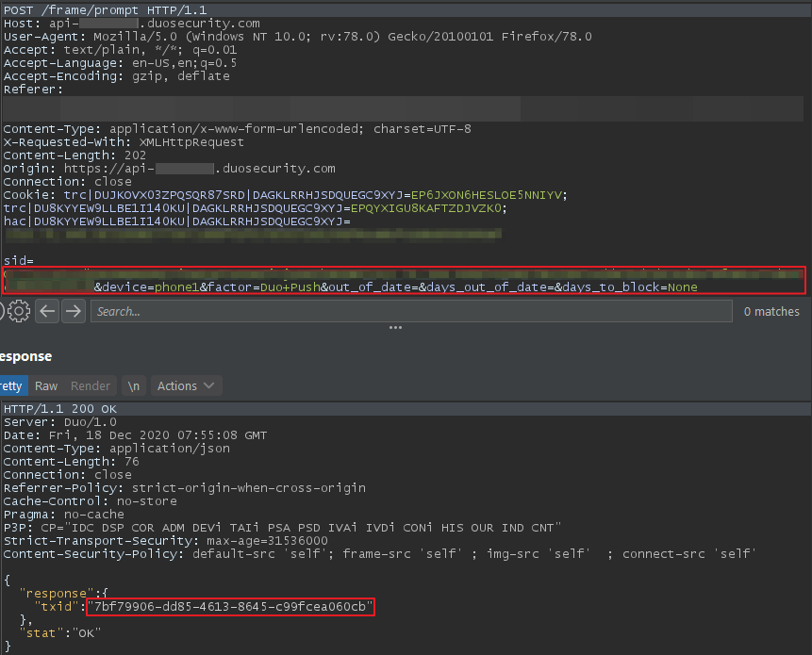This screenshot has height=655, width=812.
Task: Click the three-dot panel divider handle
Action: pos(396,328)
